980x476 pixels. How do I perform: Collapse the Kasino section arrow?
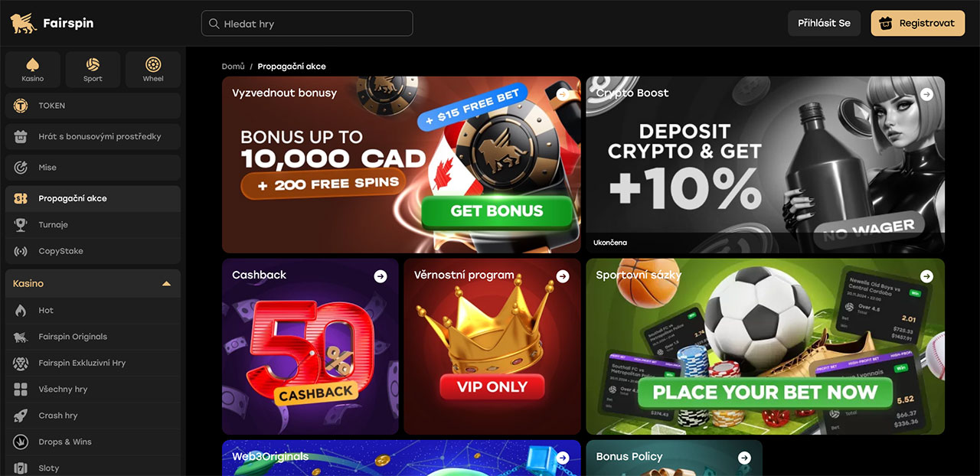coord(166,284)
